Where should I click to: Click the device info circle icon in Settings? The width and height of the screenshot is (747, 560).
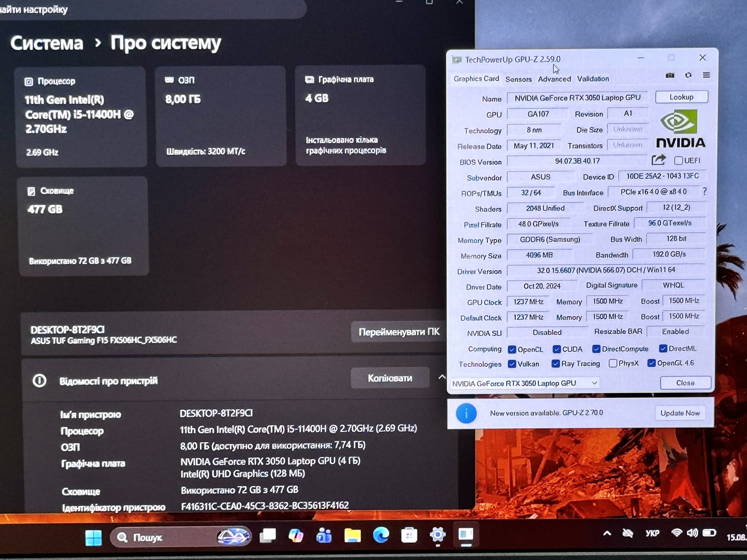click(39, 380)
